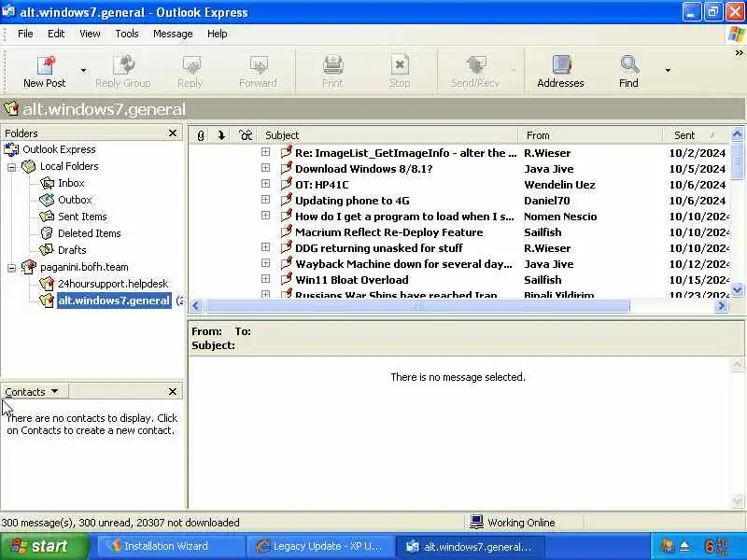Sort by download mark arrow column
The width and height of the screenshot is (747, 560).
point(221,135)
